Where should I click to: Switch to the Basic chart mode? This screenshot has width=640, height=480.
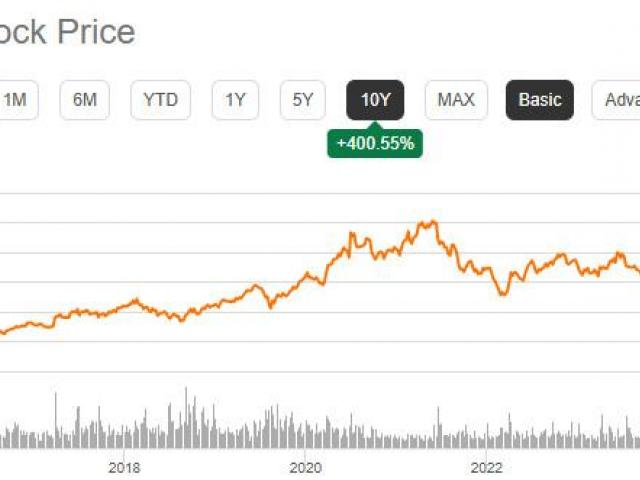pyautogui.click(x=540, y=100)
